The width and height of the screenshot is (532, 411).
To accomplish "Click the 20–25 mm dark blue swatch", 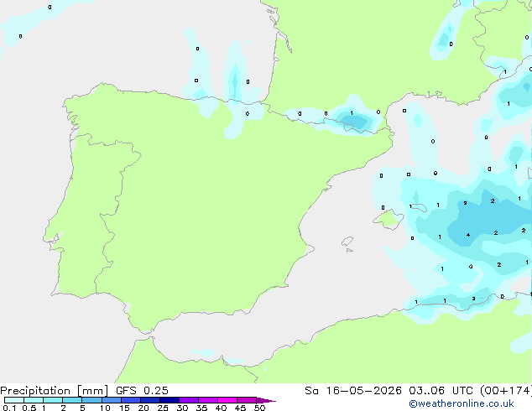I will click(150, 400).
